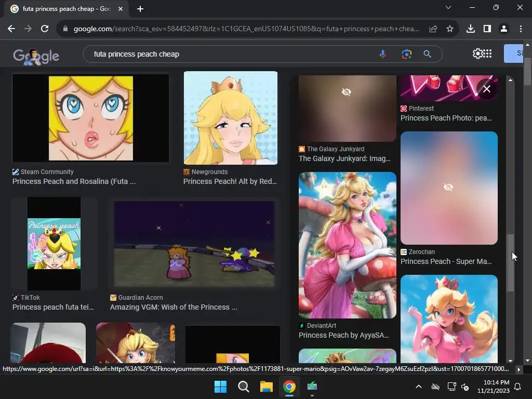
Task: Show hidden tray icons chevron
Action: click(x=419, y=387)
